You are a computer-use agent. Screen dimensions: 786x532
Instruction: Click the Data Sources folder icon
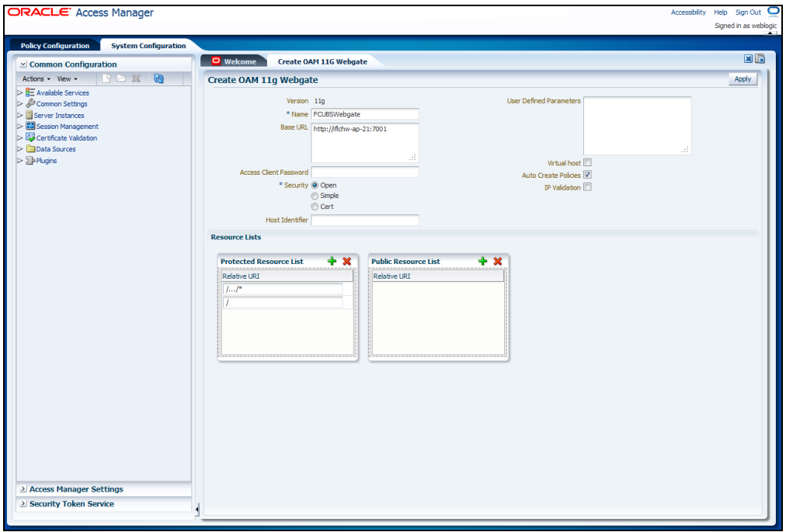pos(30,149)
